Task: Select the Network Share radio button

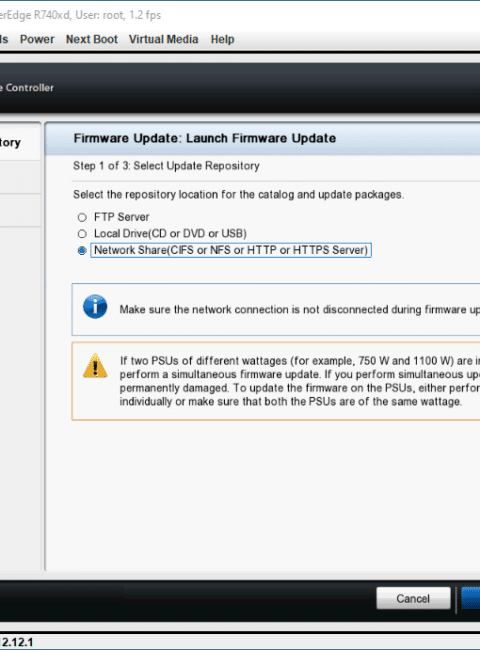Action: 82,250
